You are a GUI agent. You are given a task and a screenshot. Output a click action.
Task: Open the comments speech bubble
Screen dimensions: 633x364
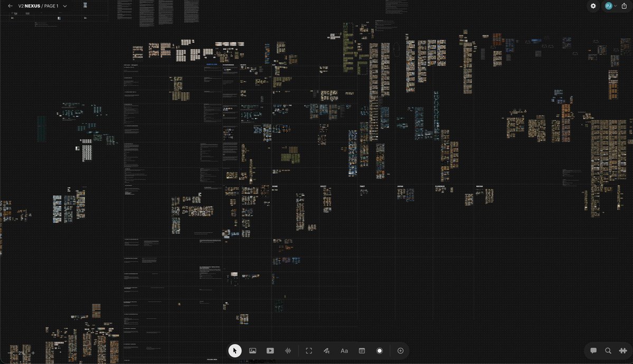pyautogui.click(x=593, y=351)
